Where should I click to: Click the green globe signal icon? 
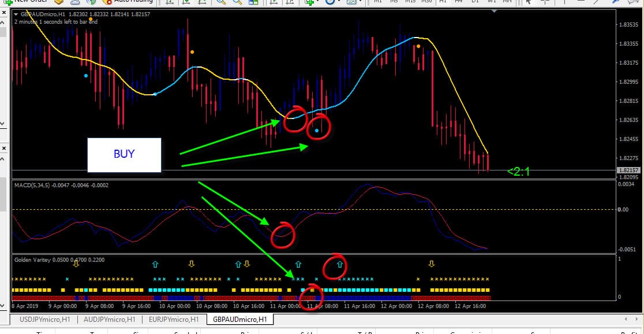91,1
